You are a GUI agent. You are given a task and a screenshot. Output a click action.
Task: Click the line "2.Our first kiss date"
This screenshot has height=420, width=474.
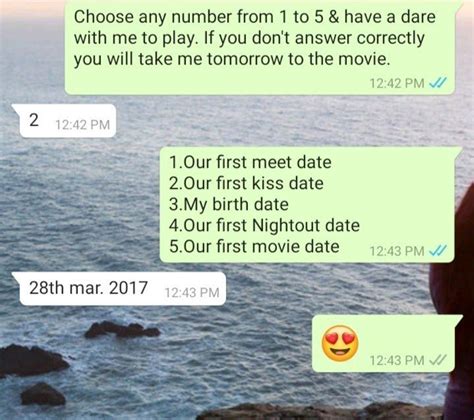(246, 183)
